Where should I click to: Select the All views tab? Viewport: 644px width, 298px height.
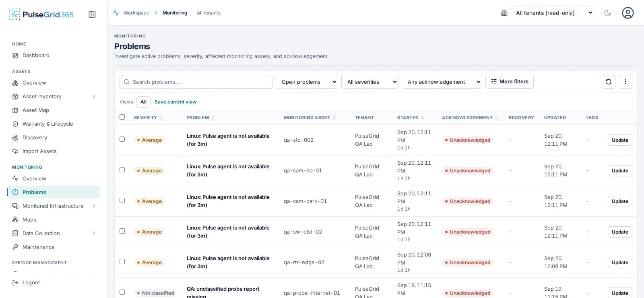coord(143,102)
